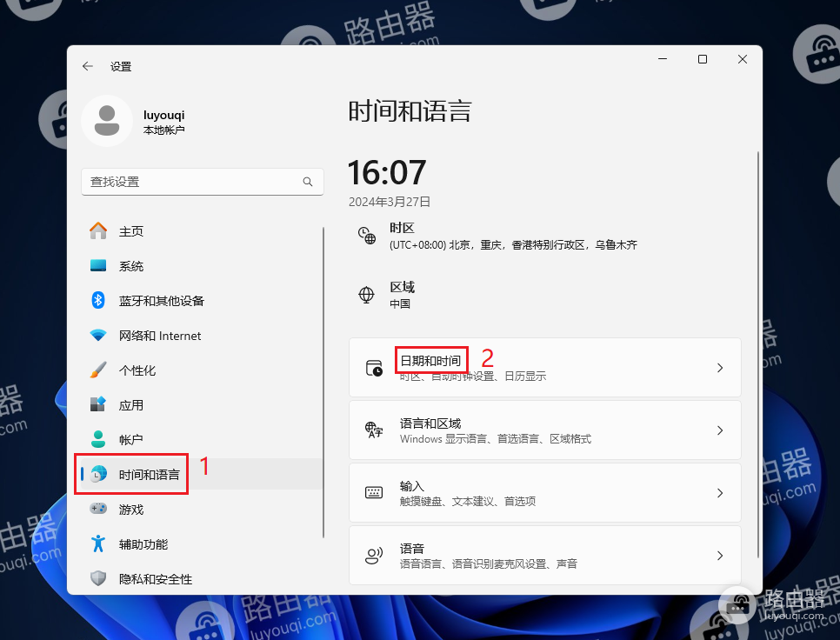Expand 语言和区域 with its chevron
This screenshot has height=640, width=840.
(720, 430)
